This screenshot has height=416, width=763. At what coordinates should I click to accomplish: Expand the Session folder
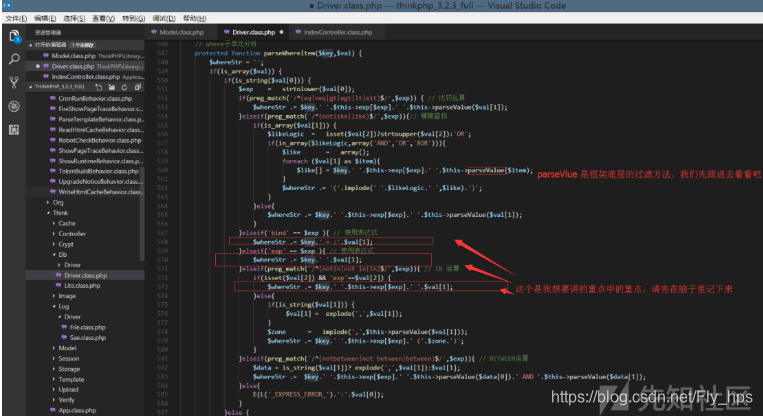pyautogui.click(x=69, y=359)
